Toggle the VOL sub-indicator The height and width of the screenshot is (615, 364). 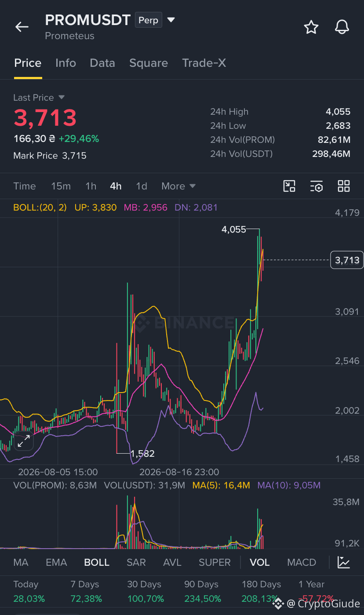click(259, 562)
